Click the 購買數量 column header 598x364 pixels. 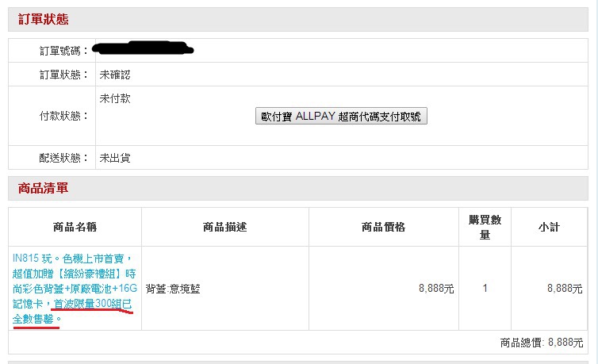(484, 227)
